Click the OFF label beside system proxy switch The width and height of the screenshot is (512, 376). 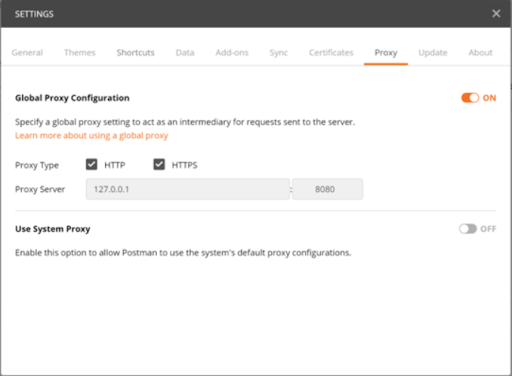tap(488, 229)
